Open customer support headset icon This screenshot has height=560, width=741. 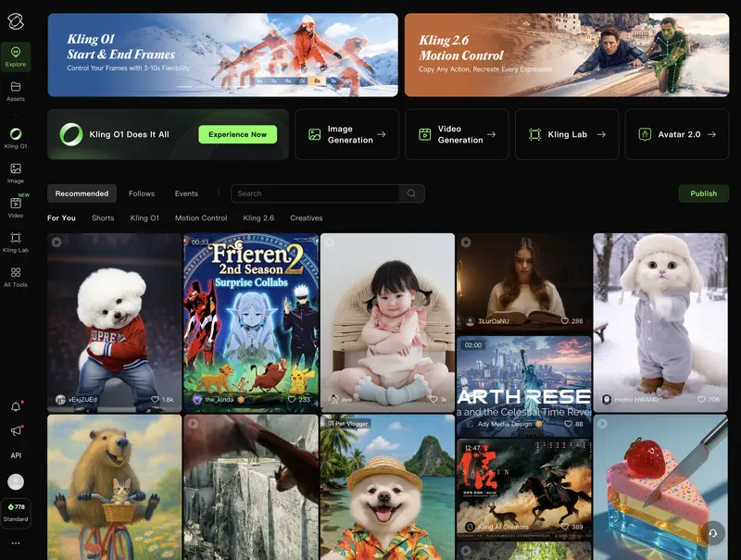click(x=712, y=533)
